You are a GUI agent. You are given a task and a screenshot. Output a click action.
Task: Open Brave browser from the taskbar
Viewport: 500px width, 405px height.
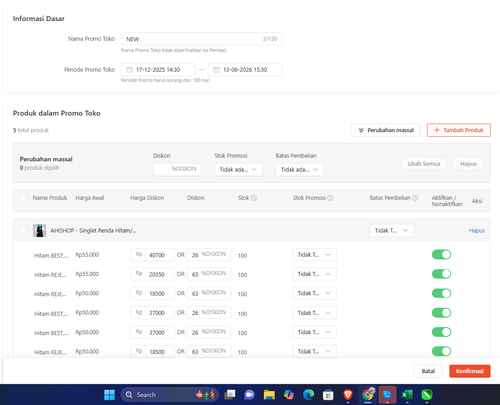pos(348,395)
